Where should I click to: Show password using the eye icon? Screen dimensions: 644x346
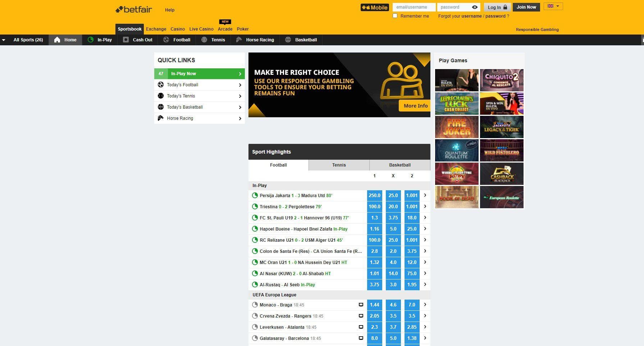pos(475,7)
